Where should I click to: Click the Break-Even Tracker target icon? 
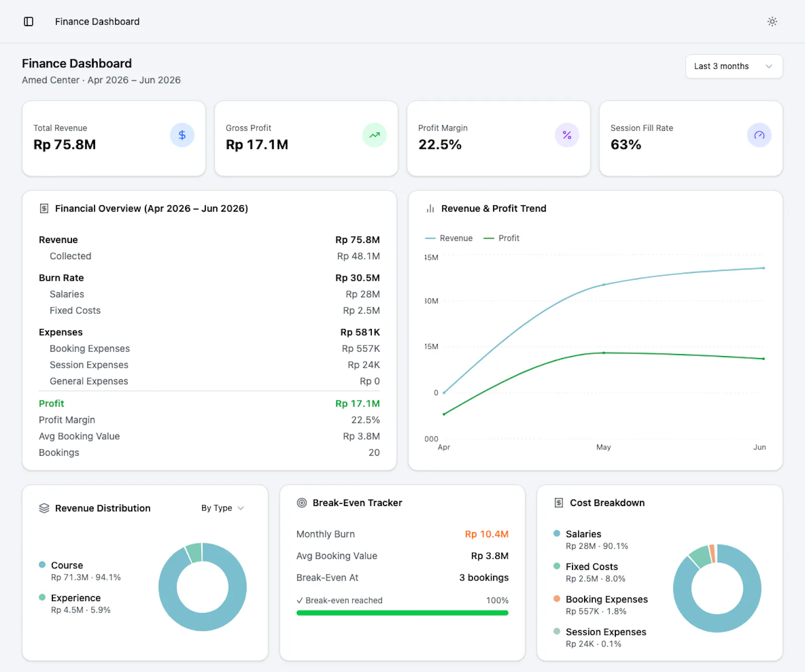tap(302, 502)
